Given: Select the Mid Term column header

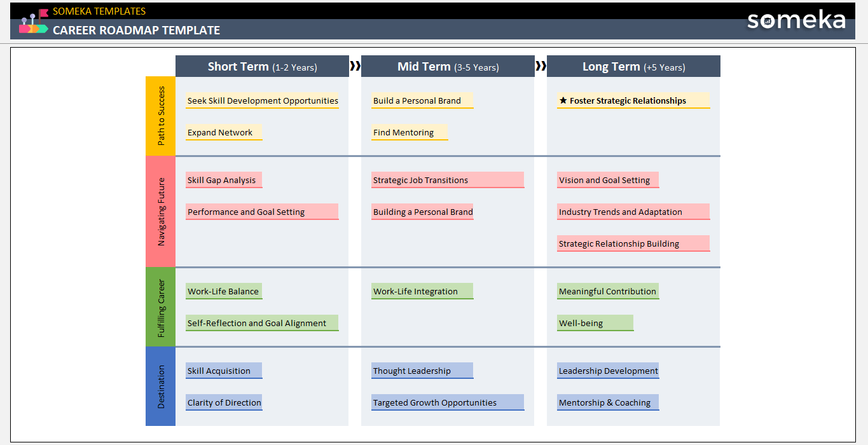Looking at the screenshot, I should point(448,67).
